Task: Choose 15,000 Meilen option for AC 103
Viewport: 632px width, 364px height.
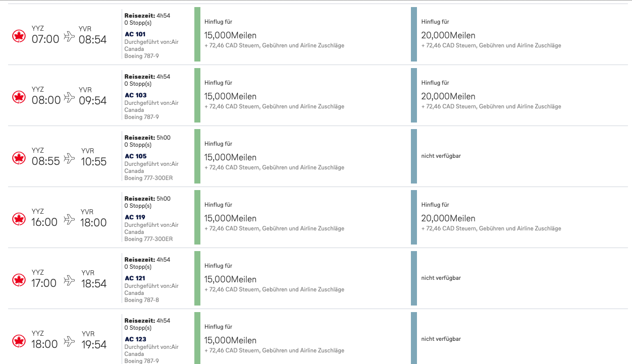Action: pos(230,96)
